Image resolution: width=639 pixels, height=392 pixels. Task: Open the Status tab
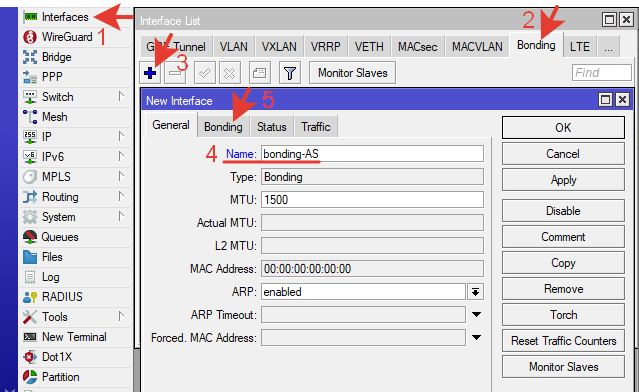(271, 127)
